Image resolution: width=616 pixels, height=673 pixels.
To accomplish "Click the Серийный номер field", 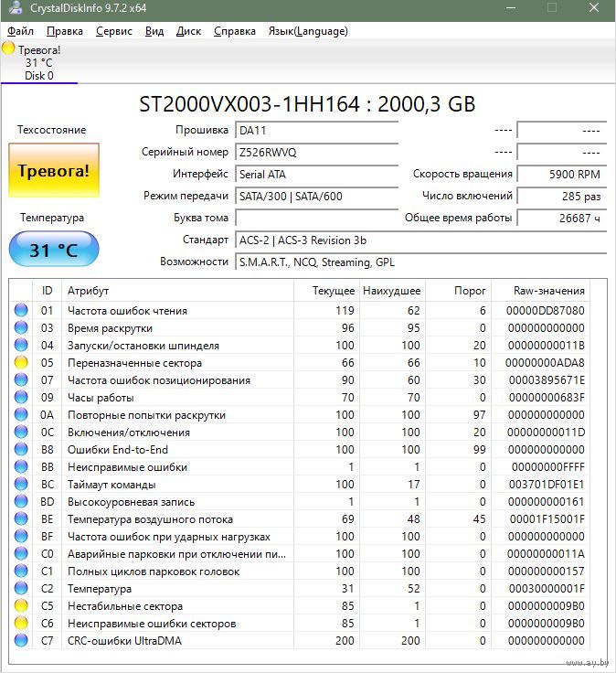I will [x=316, y=152].
